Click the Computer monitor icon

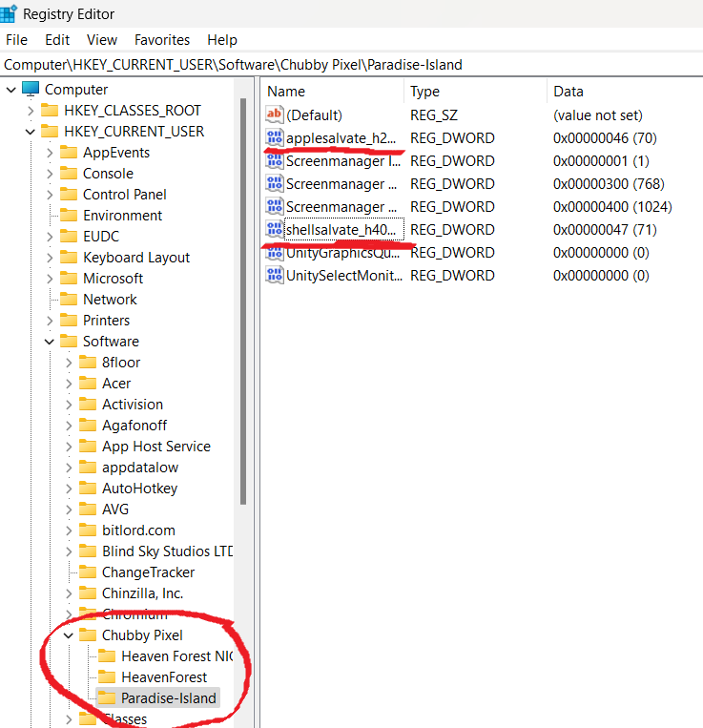31,89
